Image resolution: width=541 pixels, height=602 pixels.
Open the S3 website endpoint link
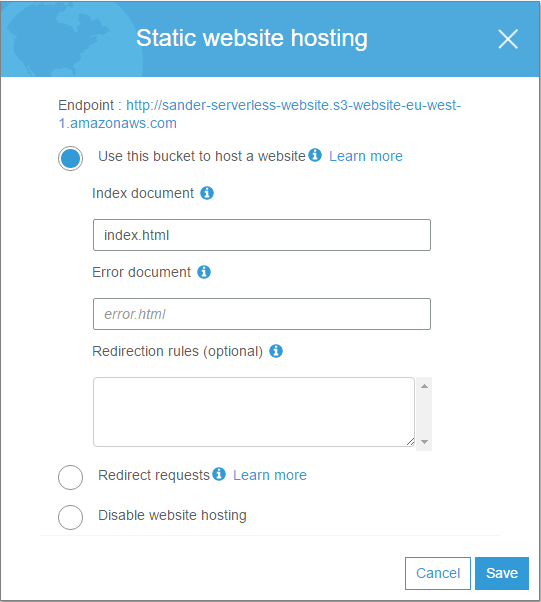pyautogui.click(x=260, y=114)
